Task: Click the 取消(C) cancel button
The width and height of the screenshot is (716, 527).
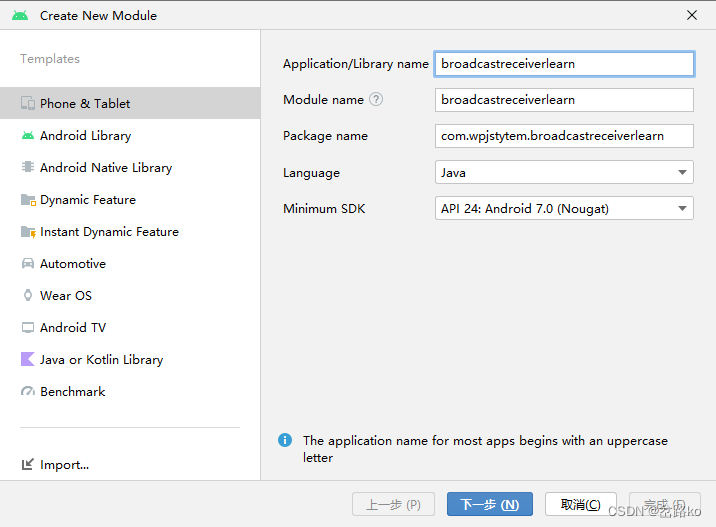Action: click(x=580, y=504)
